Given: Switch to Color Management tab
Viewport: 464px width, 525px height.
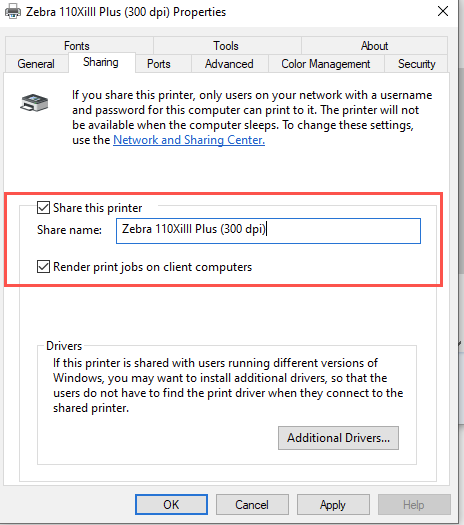Looking at the screenshot, I should coord(326,64).
